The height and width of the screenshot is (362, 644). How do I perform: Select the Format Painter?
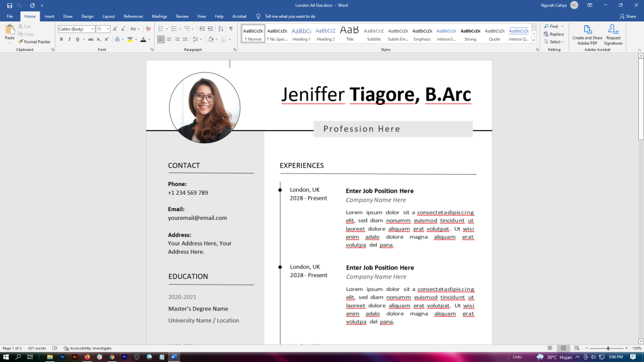click(x=35, y=41)
